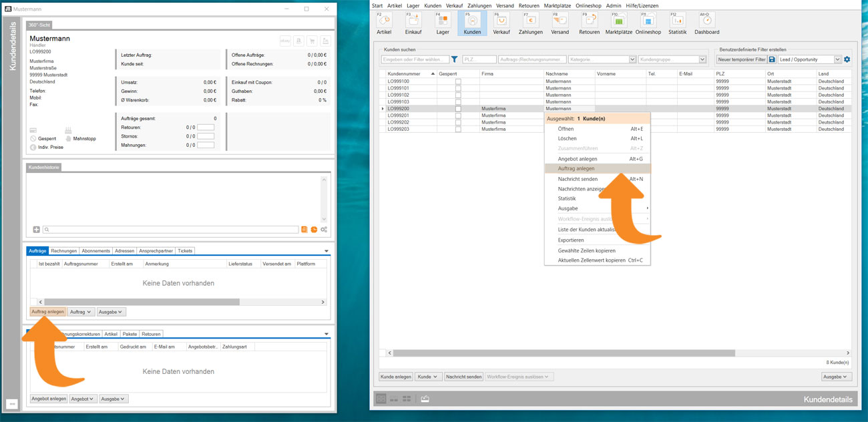
Task: Open the Lead / Opportunity filter dropdown
Action: click(837, 59)
